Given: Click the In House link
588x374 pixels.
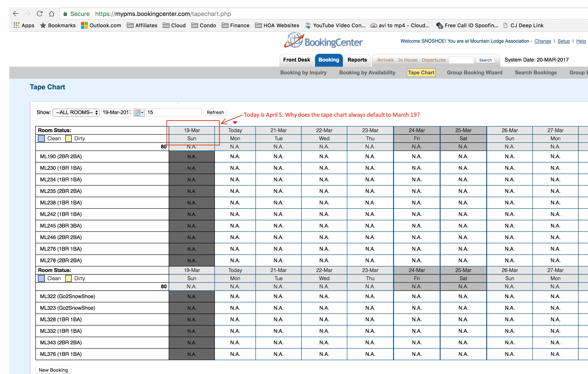Looking at the screenshot, I should click(x=407, y=60).
